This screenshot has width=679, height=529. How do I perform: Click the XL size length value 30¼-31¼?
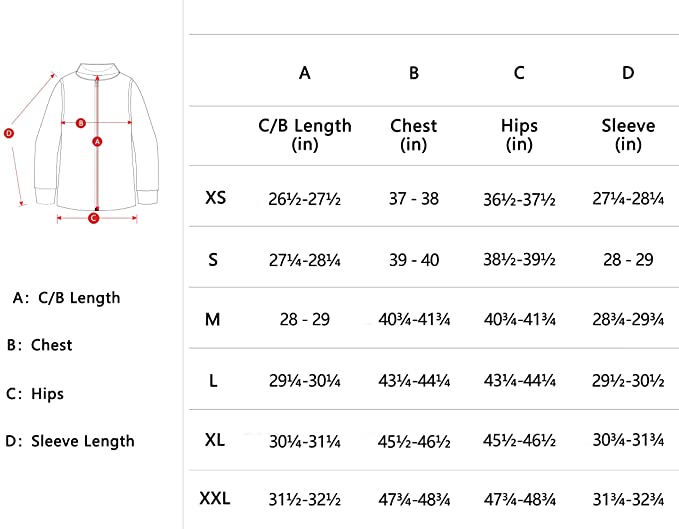[x=305, y=442]
